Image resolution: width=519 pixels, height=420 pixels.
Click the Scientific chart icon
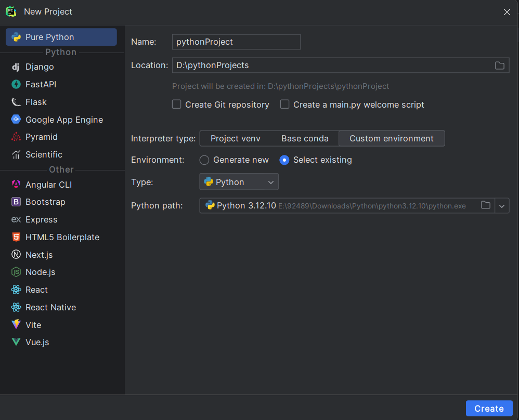16,154
